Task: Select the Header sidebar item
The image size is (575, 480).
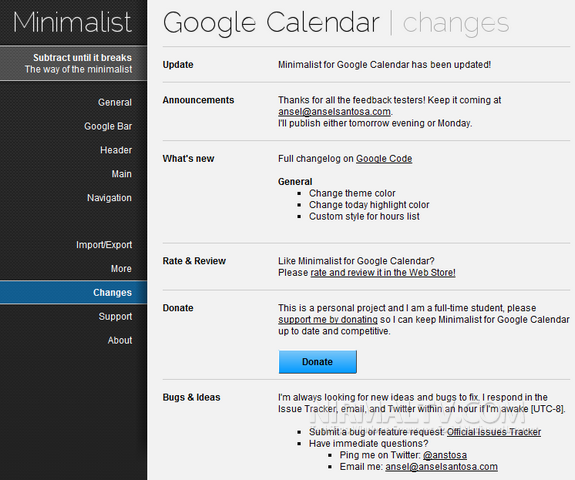Action: point(116,150)
